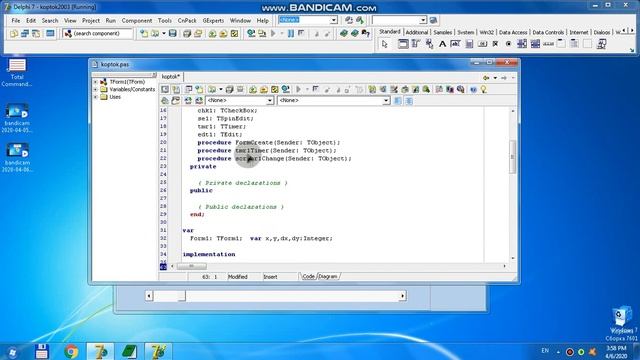Screen dimensions: 640x360
Task: Open the Edit menu
Action: 31,20
